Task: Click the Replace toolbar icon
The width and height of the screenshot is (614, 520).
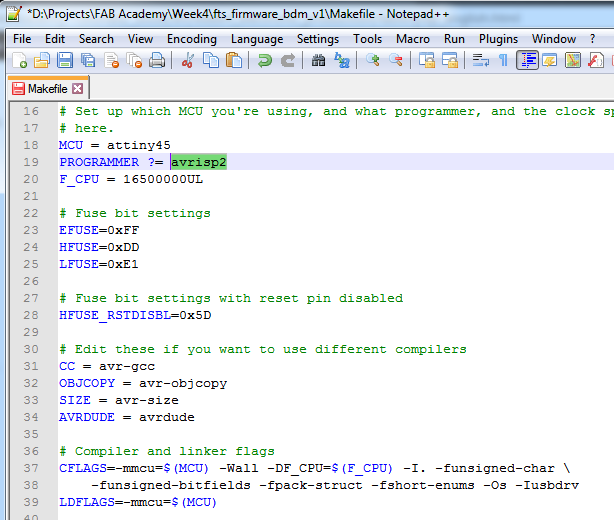Action: pyautogui.click(x=341, y=60)
